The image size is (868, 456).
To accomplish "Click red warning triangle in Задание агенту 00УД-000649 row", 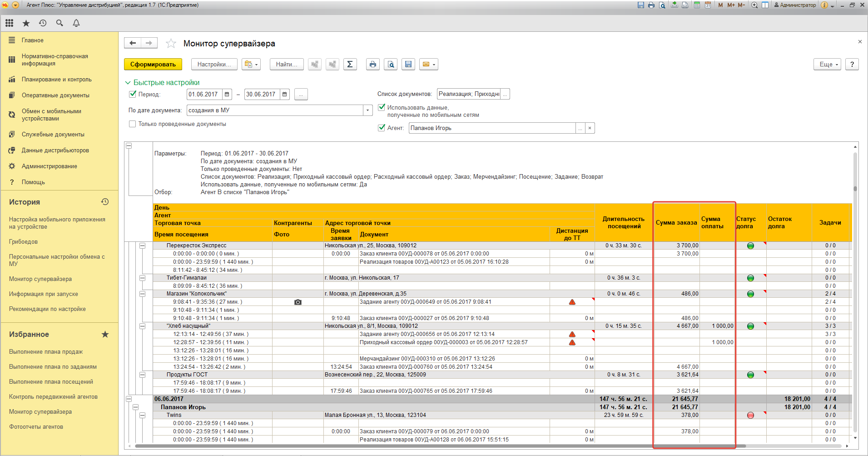I will [572, 302].
